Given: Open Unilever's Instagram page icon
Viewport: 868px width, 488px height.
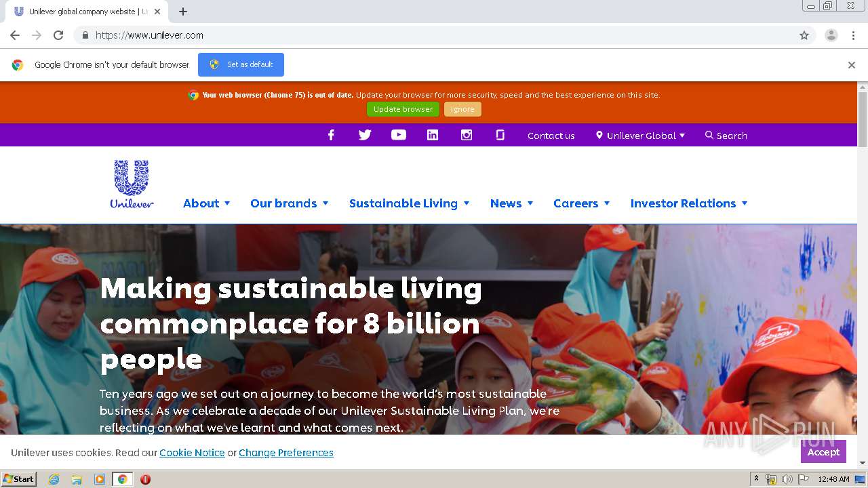Looking at the screenshot, I should point(467,135).
